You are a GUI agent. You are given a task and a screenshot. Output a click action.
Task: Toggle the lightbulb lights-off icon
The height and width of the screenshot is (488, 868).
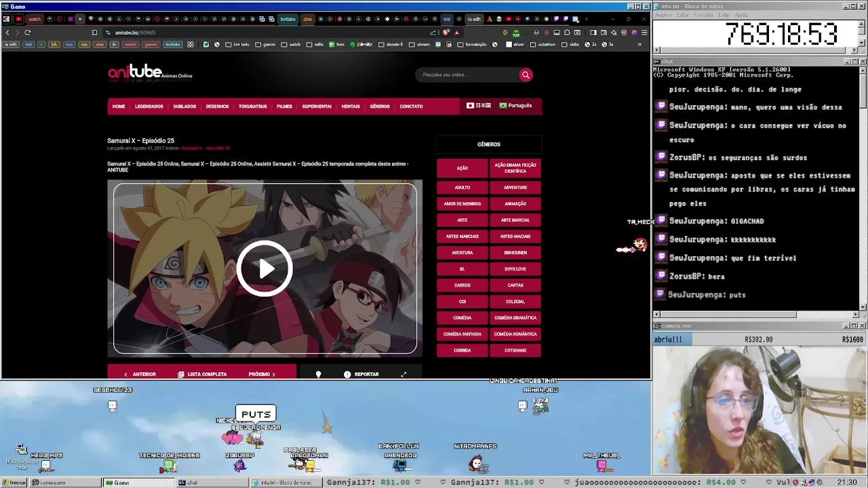point(318,374)
